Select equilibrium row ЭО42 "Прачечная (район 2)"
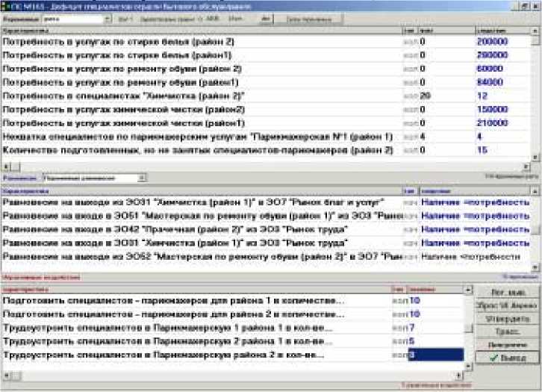 [x=267, y=229]
